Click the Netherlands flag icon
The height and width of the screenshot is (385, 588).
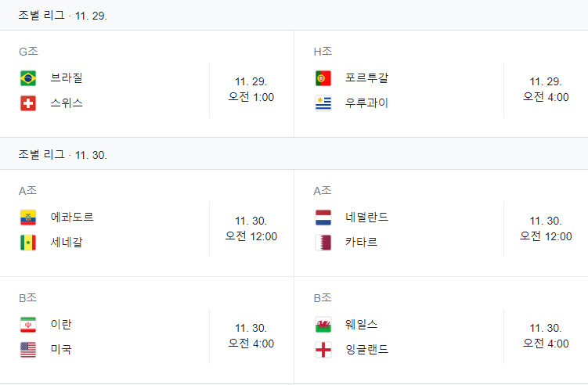(323, 218)
